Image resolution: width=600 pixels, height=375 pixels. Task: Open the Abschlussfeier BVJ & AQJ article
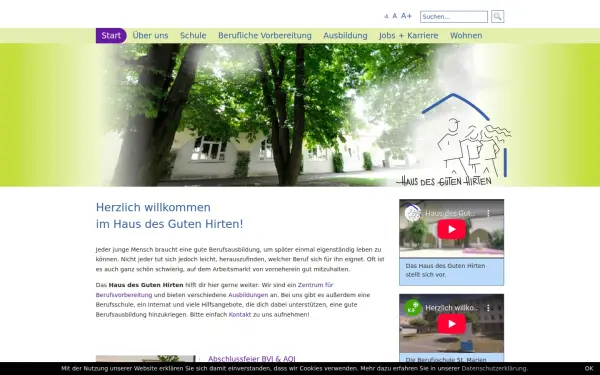point(252,359)
